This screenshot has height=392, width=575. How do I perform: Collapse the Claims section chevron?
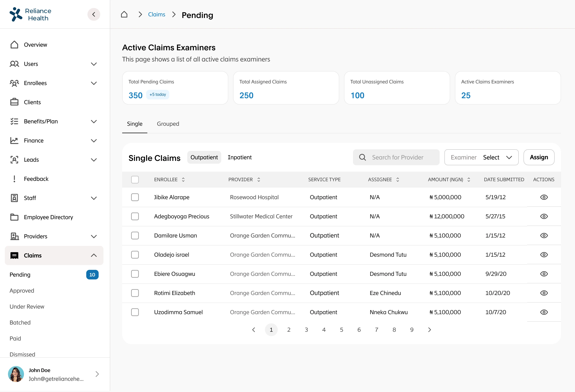point(94,255)
